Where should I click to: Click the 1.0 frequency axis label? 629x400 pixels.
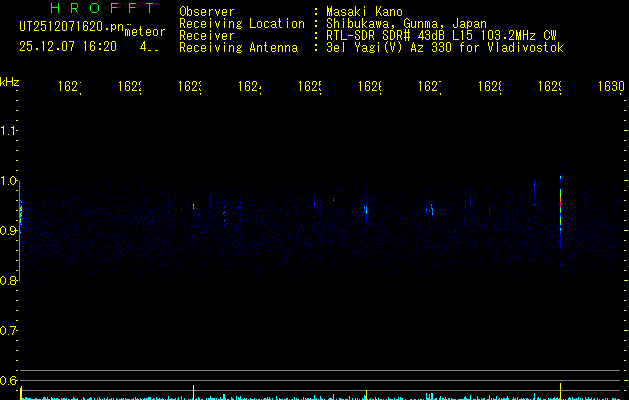click(x=8, y=181)
